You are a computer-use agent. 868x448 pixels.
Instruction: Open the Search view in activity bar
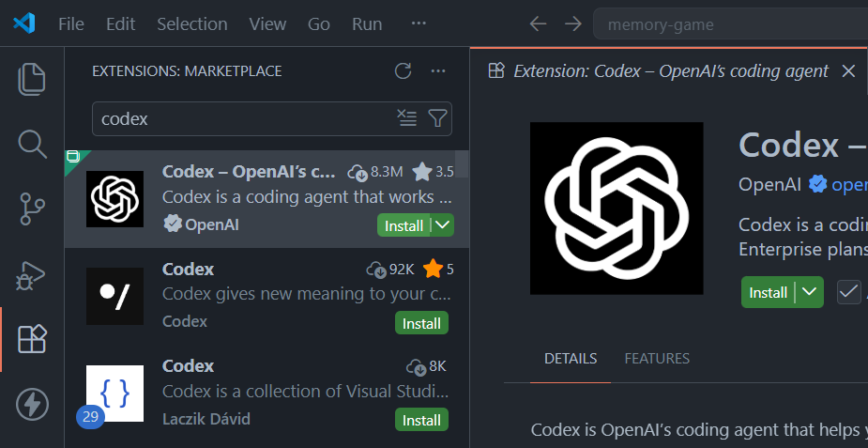[x=32, y=145]
